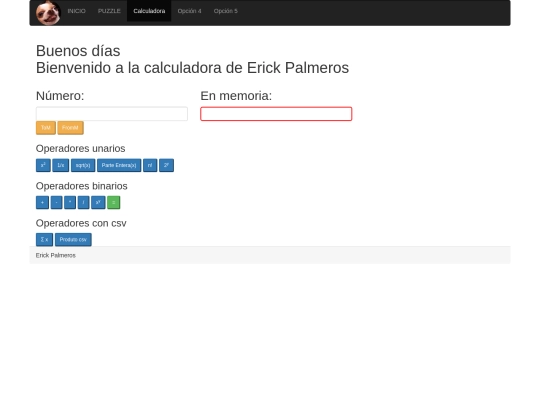Click the Σ x csv sum button
This screenshot has height=405, width=540.
(x=44, y=240)
